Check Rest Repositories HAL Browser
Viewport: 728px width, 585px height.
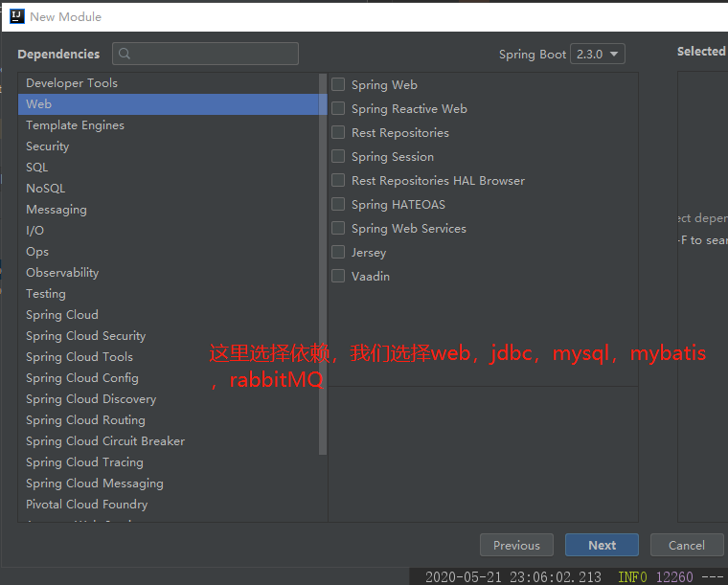(x=338, y=180)
